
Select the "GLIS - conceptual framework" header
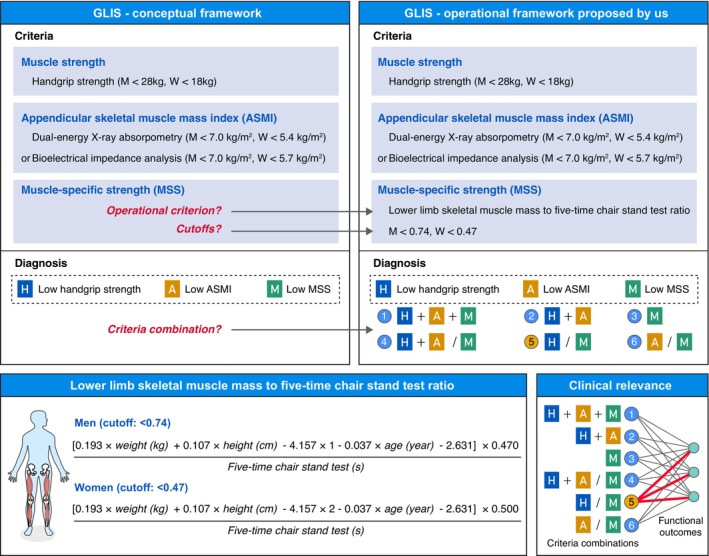click(x=175, y=13)
